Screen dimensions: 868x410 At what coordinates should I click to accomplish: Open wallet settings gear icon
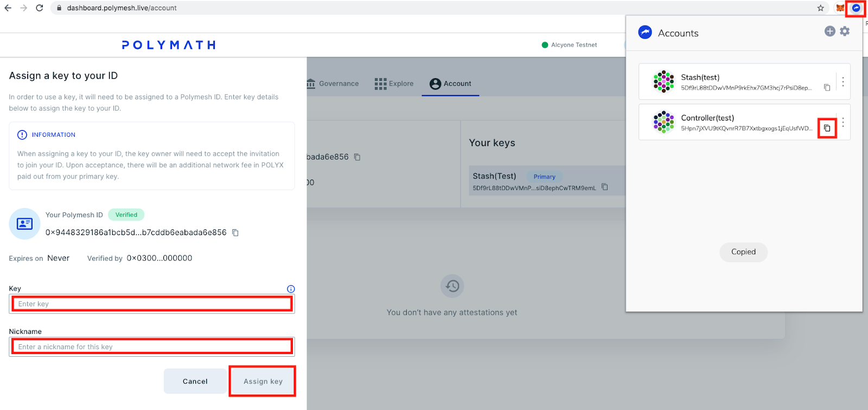[x=845, y=31]
